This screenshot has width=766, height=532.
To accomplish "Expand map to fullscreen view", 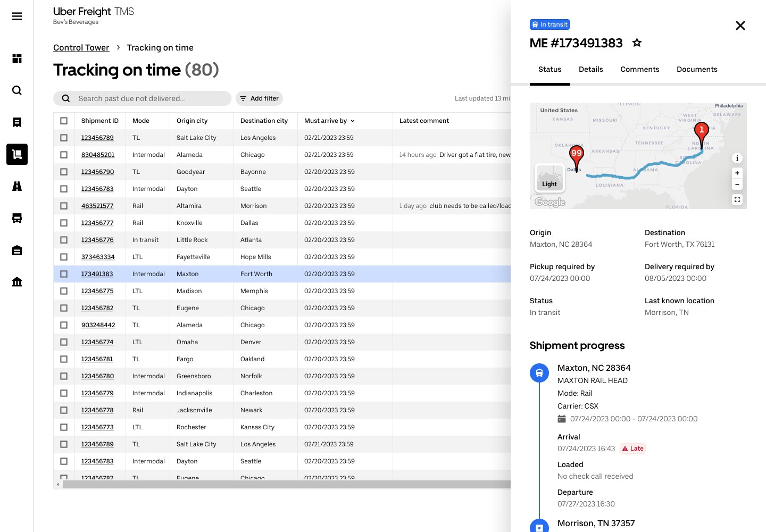I will point(737,199).
